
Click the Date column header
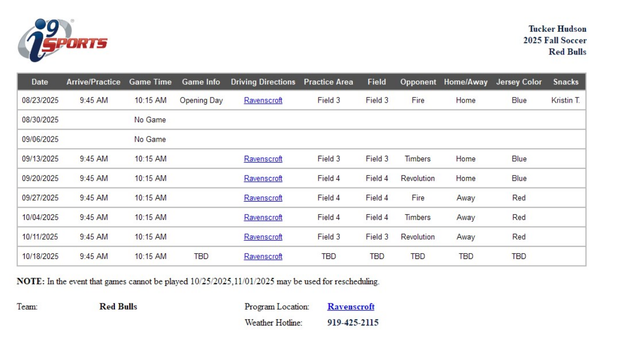coord(40,82)
